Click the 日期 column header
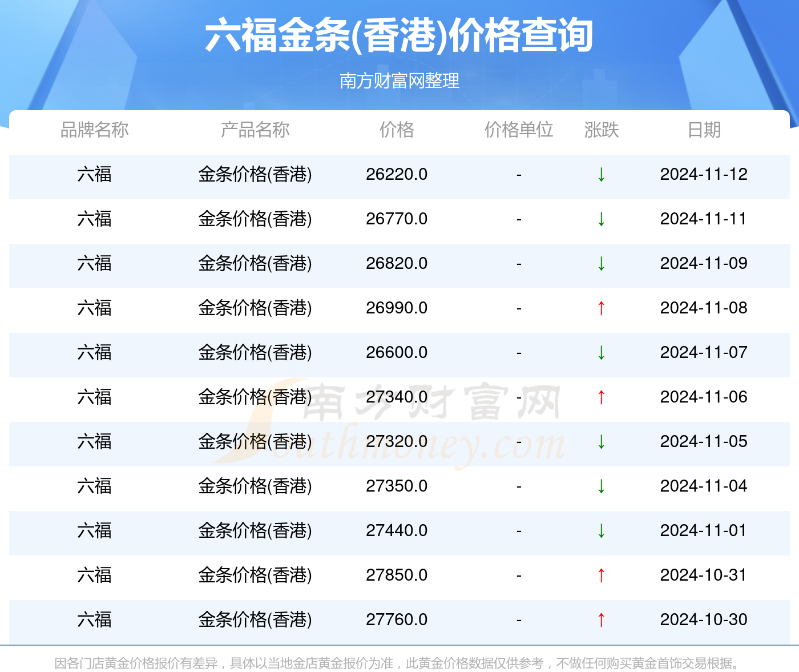The width and height of the screenshot is (799, 672). pyautogui.click(x=704, y=130)
